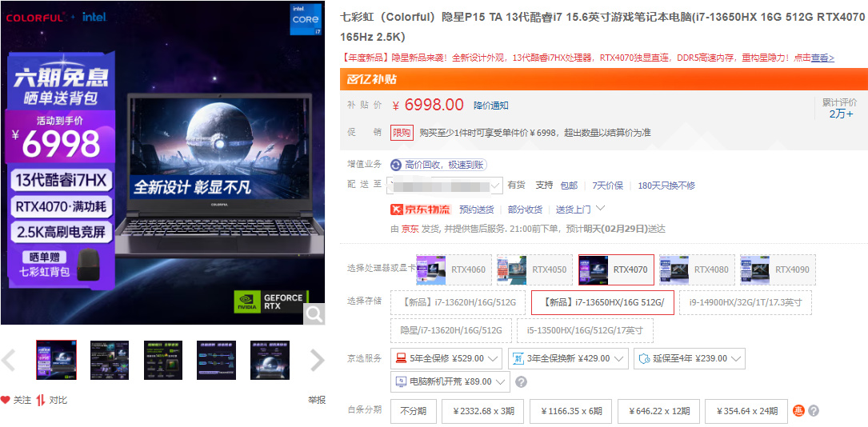Select the RTX4060 graphics option
Screen dimensions: 868x427
tap(454, 270)
